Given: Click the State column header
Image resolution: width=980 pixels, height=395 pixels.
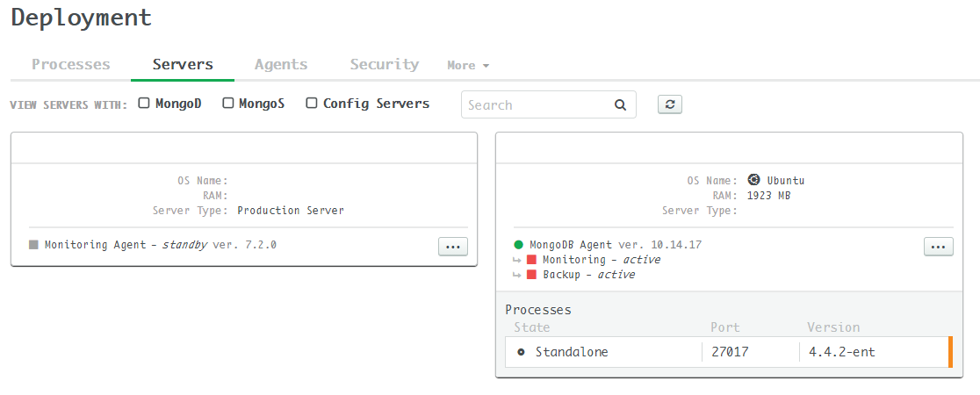Looking at the screenshot, I should (532, 327).
